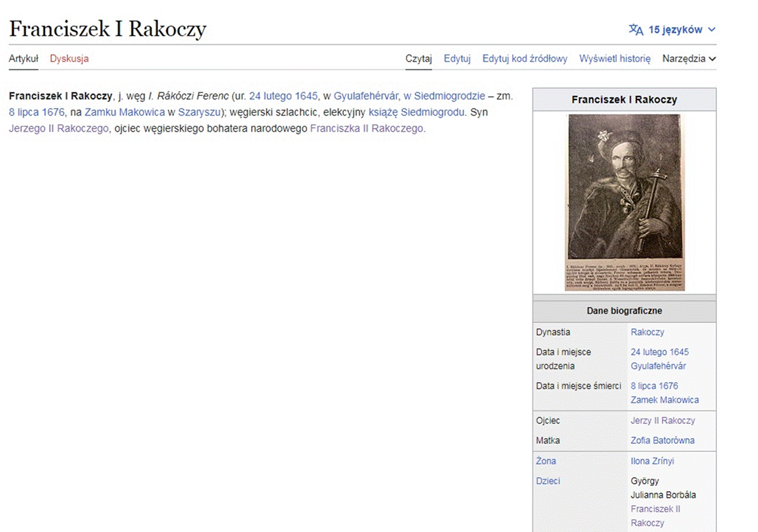Open the Szaryszu link
This screenshot has height=532, width=758.
coord(199,112)
